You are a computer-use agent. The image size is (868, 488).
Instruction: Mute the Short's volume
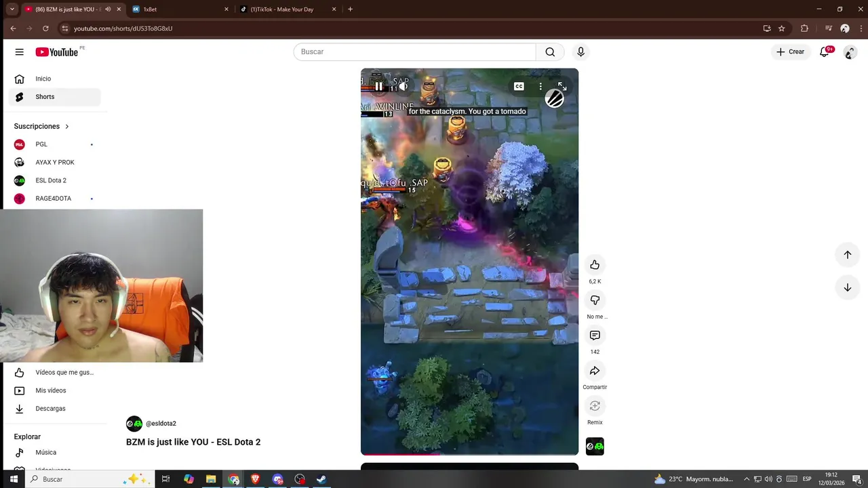tap(403, 86)
